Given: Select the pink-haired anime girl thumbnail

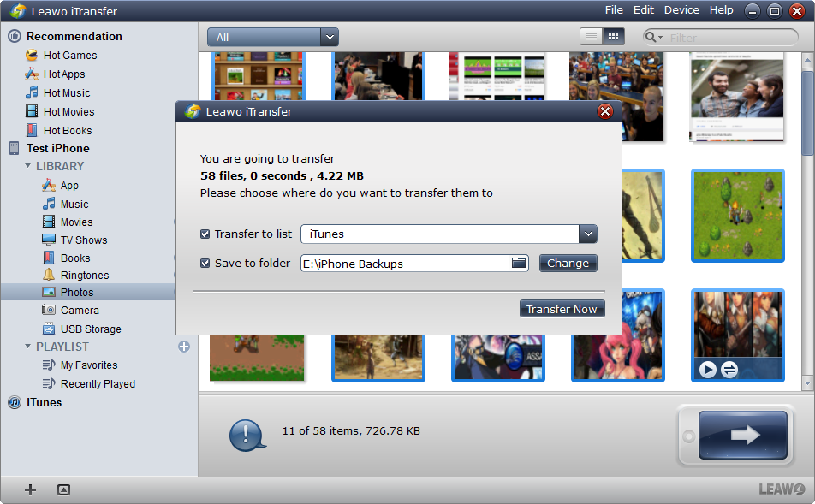Looking at the screenshot, I should tap(617, 358).
